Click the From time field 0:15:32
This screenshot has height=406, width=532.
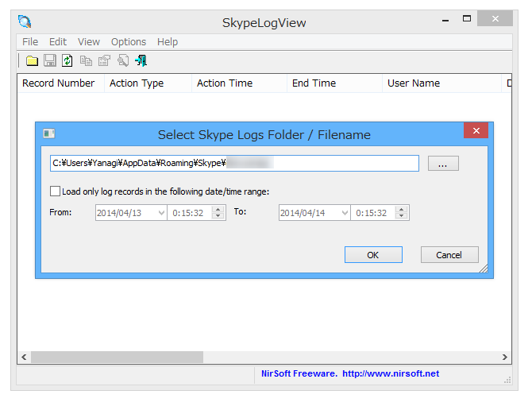(188, 213)
